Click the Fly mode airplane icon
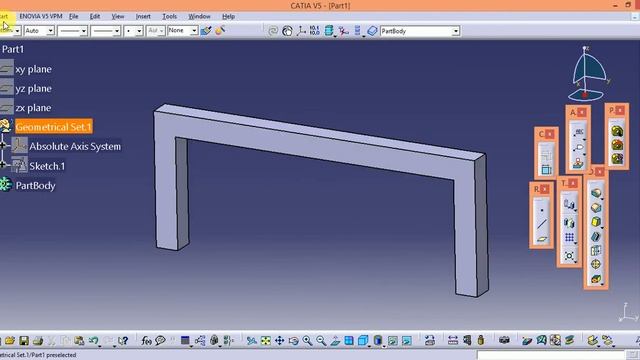 pyautogui.click(x=251, y=340)
